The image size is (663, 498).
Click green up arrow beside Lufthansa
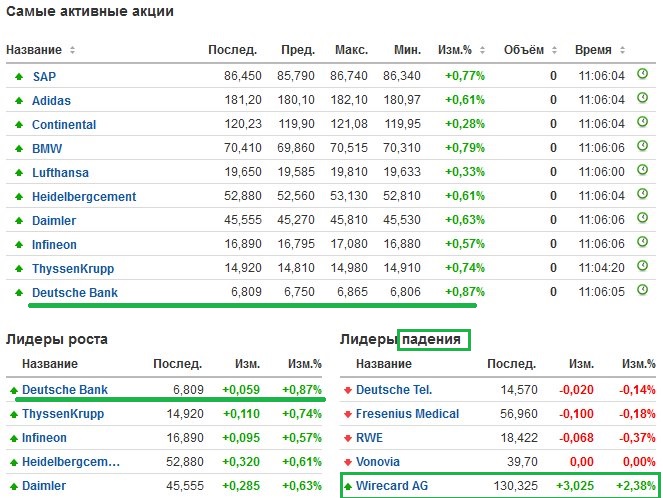tap(19, 172)
